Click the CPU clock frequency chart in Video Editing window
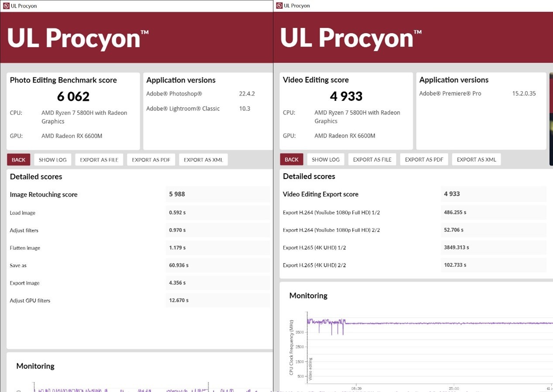The height and width of the screenshot is (392, 553). (x=430, y=347)
